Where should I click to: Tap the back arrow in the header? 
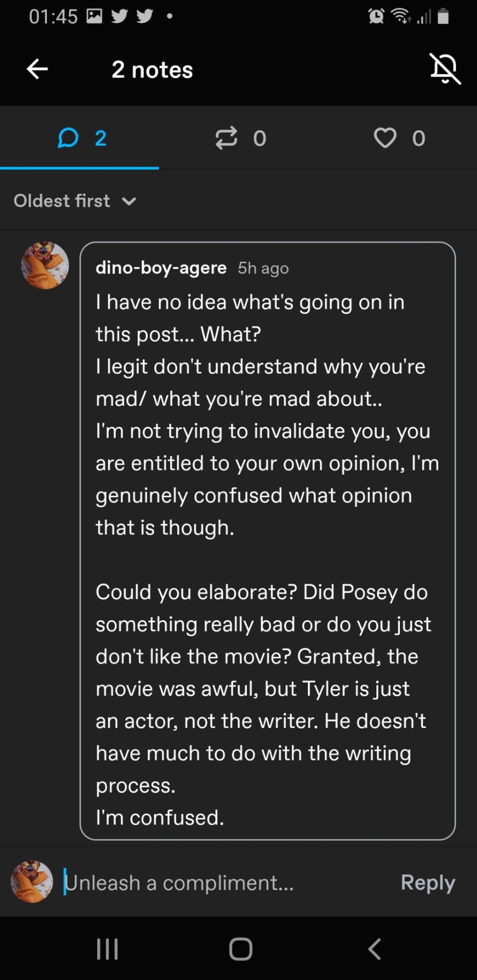click(37, 69)
